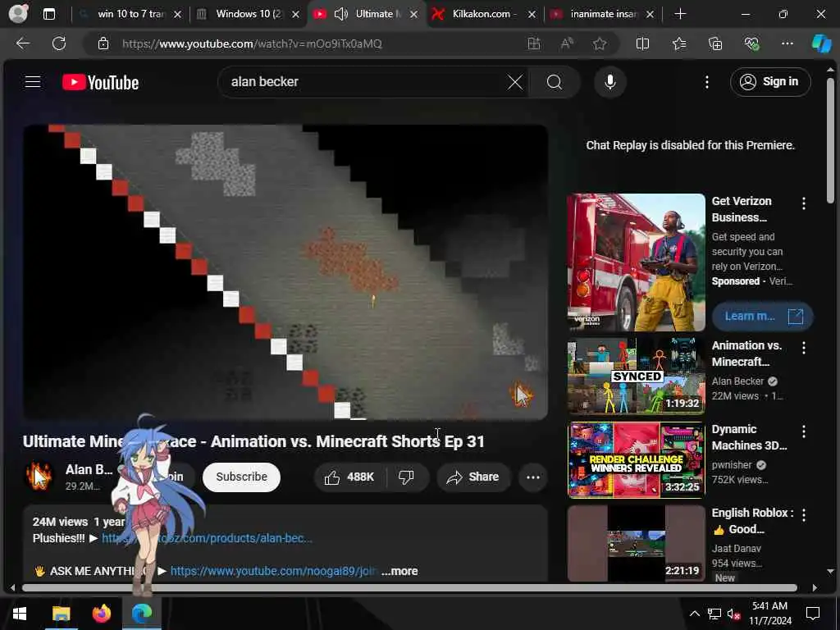Open Render Challenge Winners thumbnail
The width and height of the screenshot is (840, 630).
[636, 460]
